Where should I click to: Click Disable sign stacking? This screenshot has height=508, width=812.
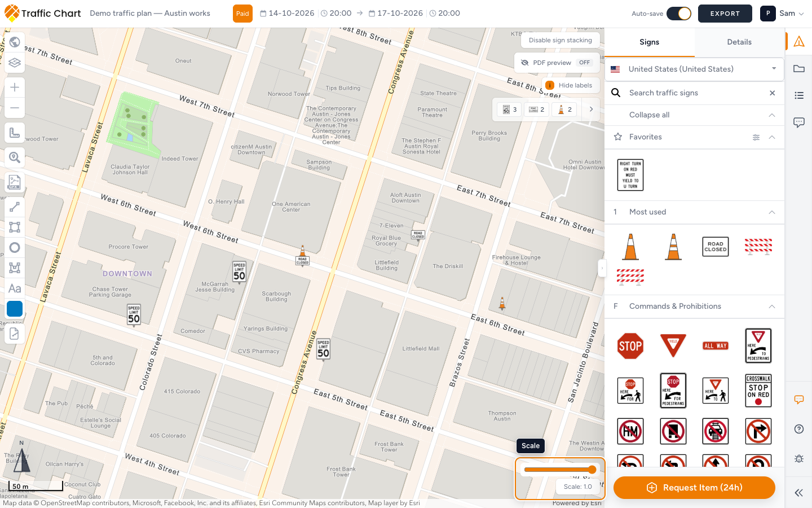click(x=560, y=40)
